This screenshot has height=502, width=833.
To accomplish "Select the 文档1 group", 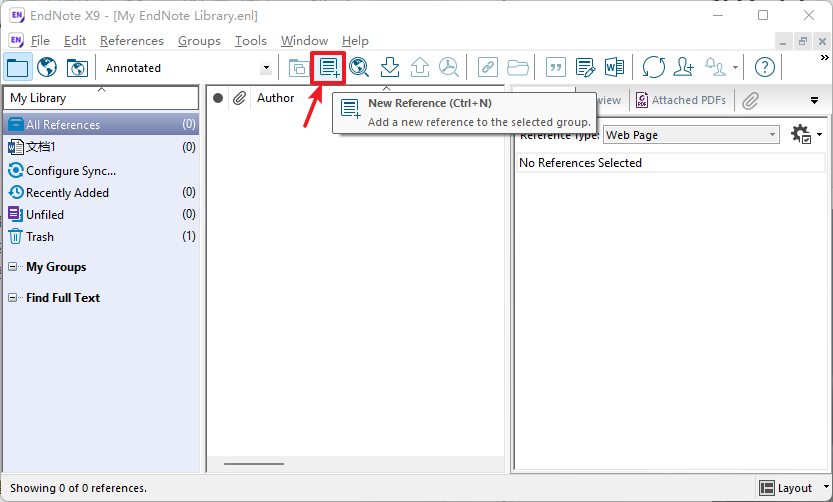I will (101, 147).
